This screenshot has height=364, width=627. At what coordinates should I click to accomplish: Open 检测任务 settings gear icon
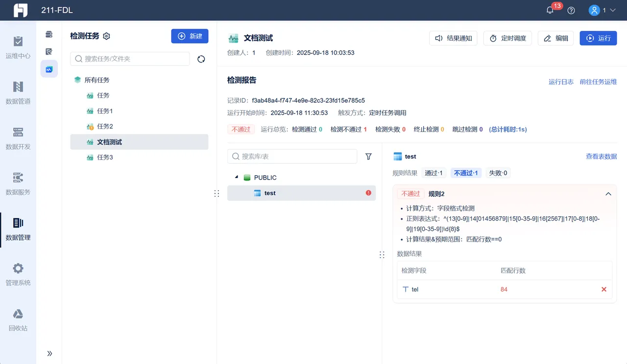pos(107,36)
